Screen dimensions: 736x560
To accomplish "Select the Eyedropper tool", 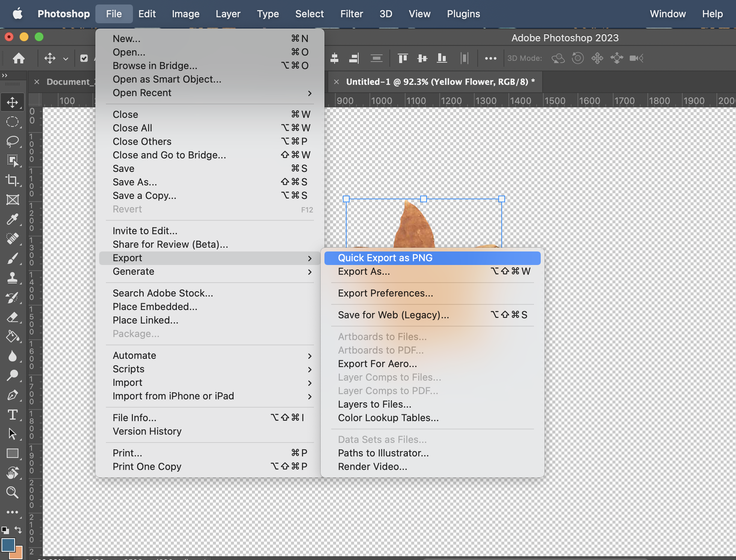I will point(12,219).
